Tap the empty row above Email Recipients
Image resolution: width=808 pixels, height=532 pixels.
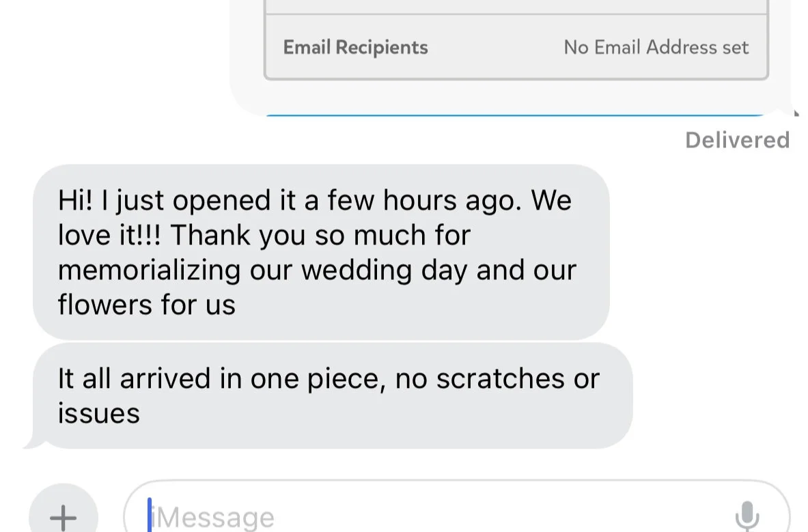(x=516, y=7)
